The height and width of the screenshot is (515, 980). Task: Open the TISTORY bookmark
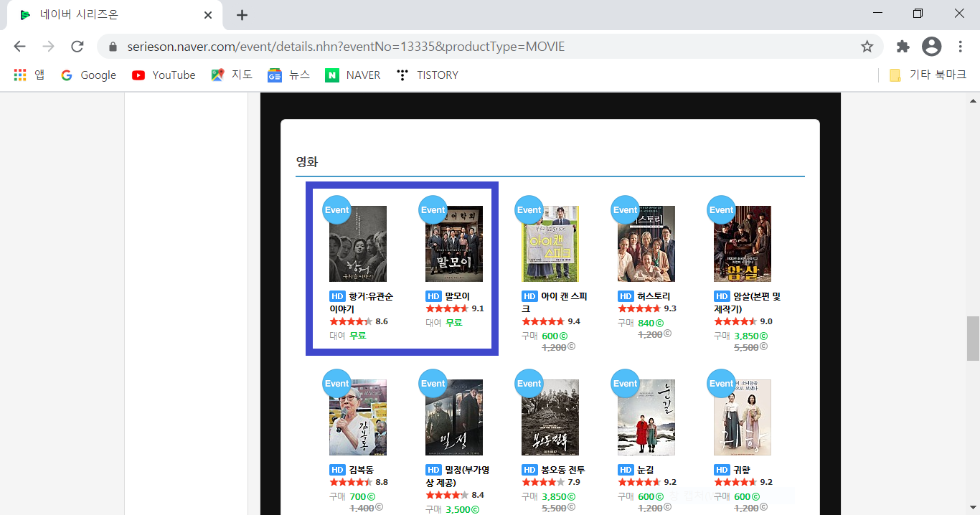pos(427,75)
